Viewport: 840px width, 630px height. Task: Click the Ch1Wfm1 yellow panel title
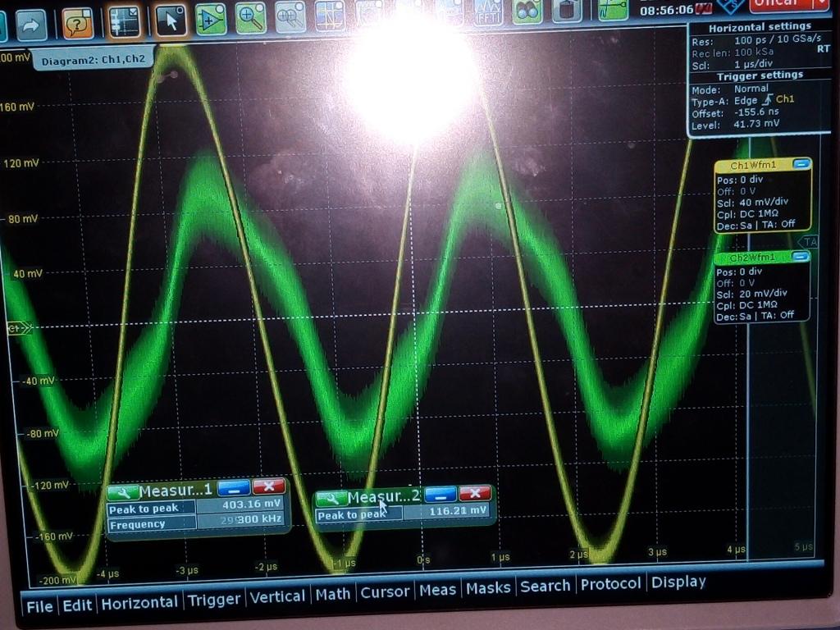753,165
